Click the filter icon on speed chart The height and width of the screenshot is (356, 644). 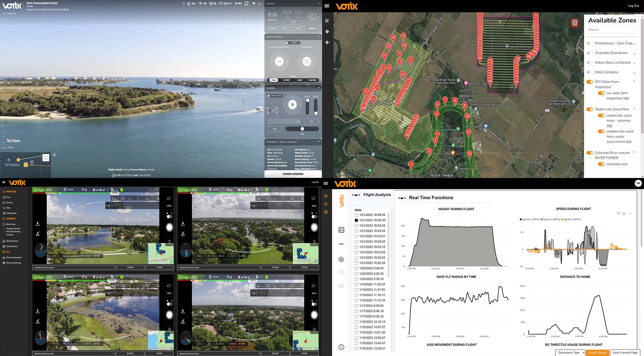619,214
